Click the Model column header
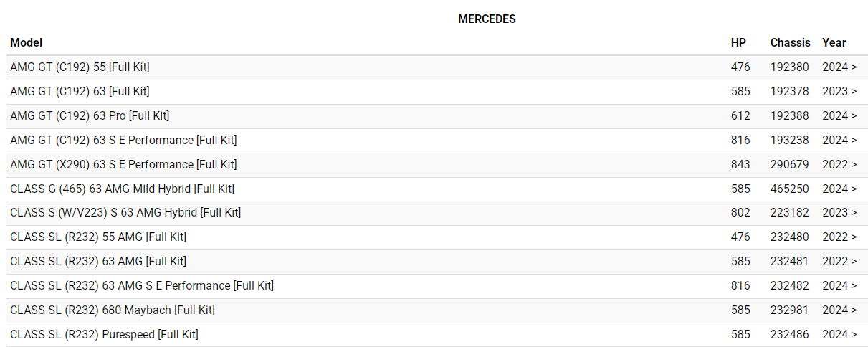The width and height of the screenshot is (868, 347). 27,43
